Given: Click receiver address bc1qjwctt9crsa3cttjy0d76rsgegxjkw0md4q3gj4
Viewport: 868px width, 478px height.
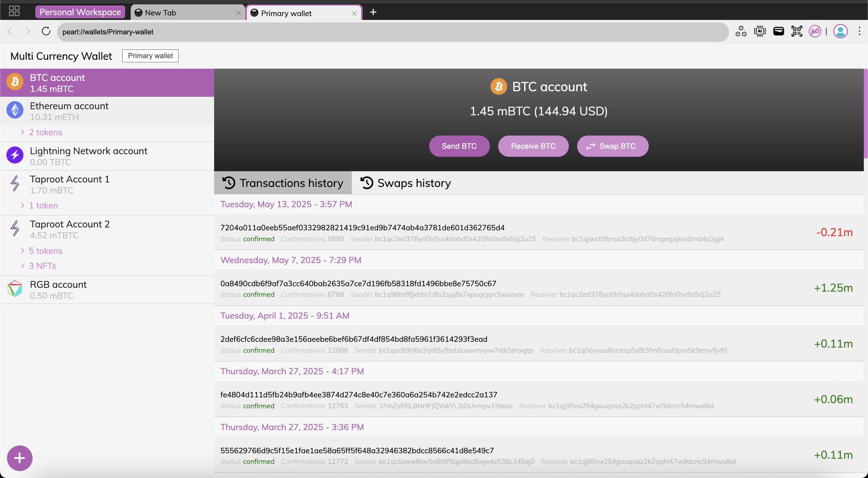Looking at the screenshot, I should (x=648, y=239).
